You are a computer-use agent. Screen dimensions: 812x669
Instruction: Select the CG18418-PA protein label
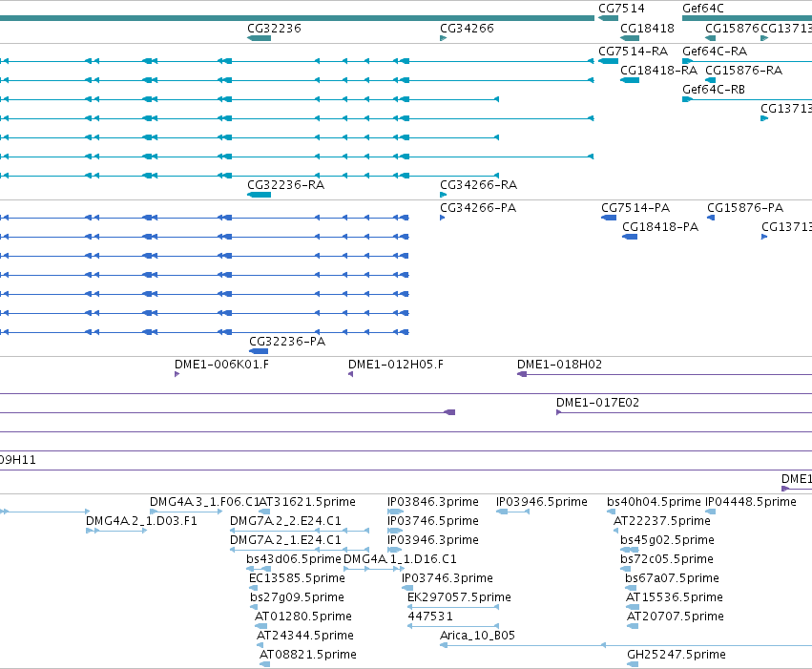point(660,227)
